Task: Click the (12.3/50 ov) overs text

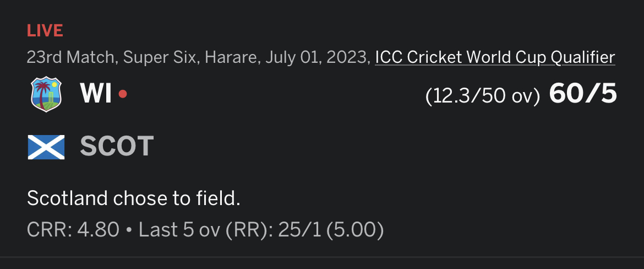Action: click(x=483, y=96)
